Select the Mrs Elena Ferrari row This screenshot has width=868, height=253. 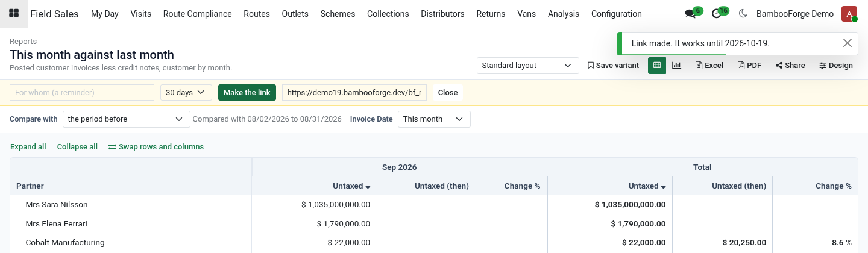click(433, 224)
